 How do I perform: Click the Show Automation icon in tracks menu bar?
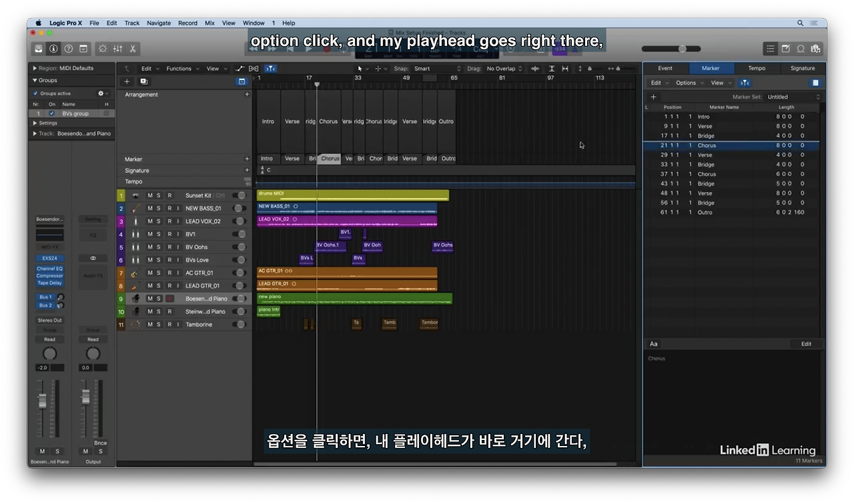[x=240, y=69]
